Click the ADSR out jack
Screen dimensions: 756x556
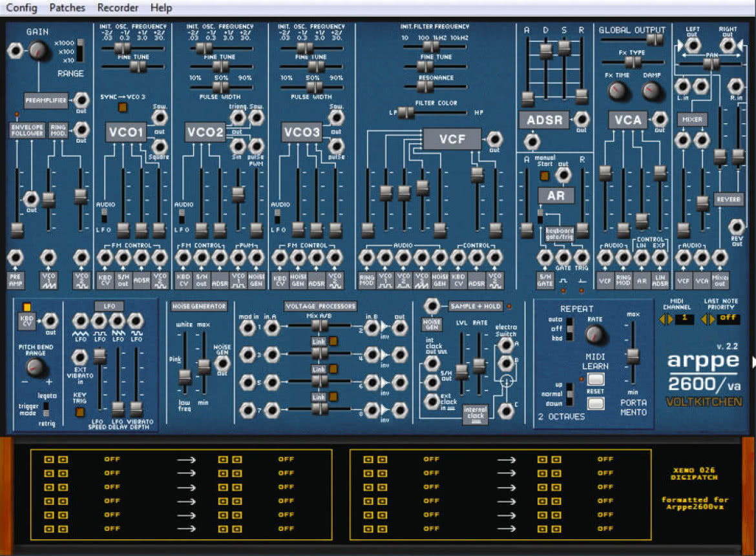(582, 119)
